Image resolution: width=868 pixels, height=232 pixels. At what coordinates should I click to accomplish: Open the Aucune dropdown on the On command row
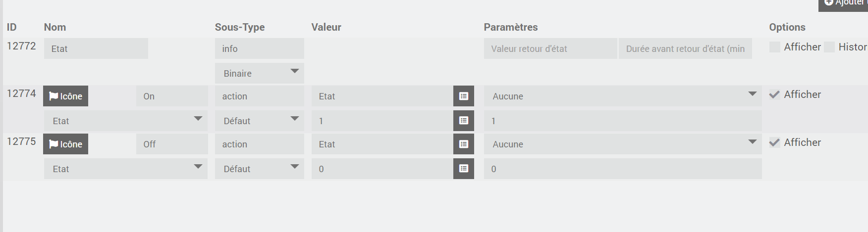click(x=623, y=96)
